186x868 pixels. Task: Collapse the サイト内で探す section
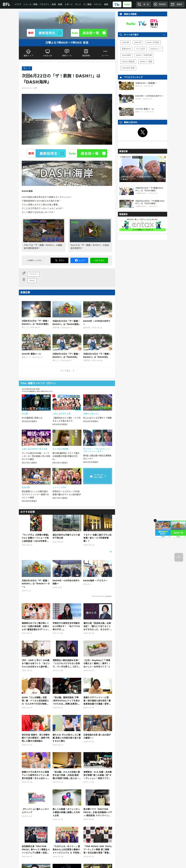[164, 35]
